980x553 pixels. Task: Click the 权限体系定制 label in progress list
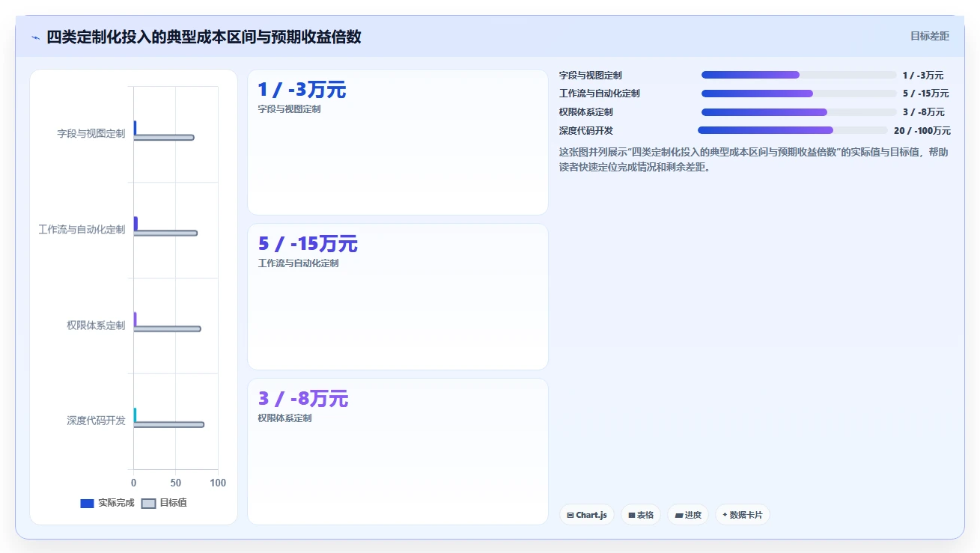point(586,112)
